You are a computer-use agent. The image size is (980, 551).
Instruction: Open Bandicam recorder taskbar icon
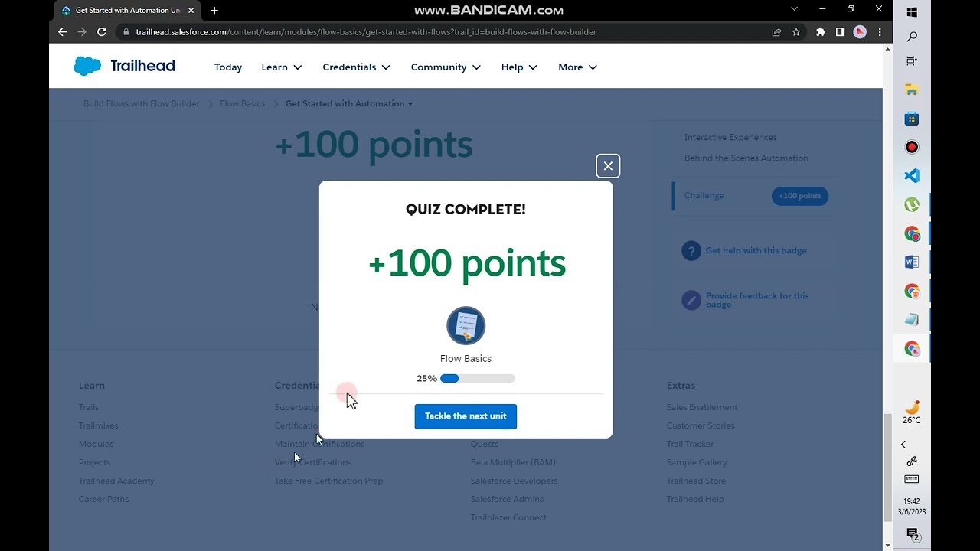tap(912, 147)
